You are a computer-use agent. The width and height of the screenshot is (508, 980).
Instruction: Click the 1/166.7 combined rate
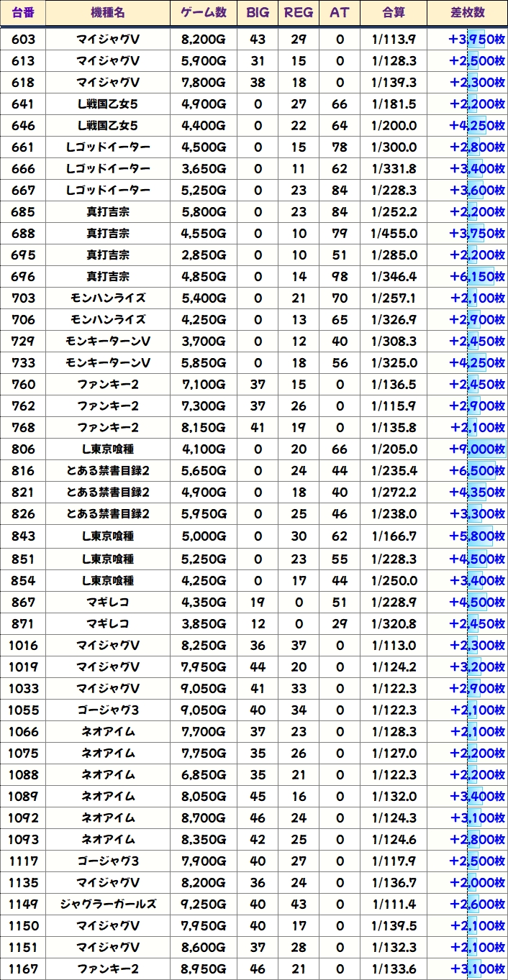(394, 536)
